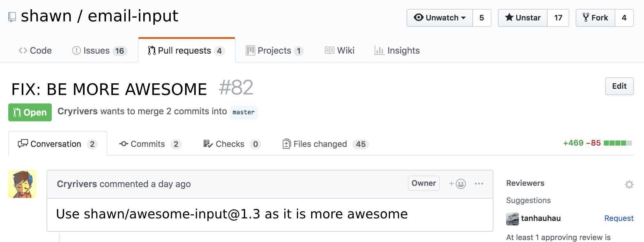This screenshot has width=644, height=242.
Task: Open Cryrivers avatar thumbnail
Action: [x=22, y=184]
